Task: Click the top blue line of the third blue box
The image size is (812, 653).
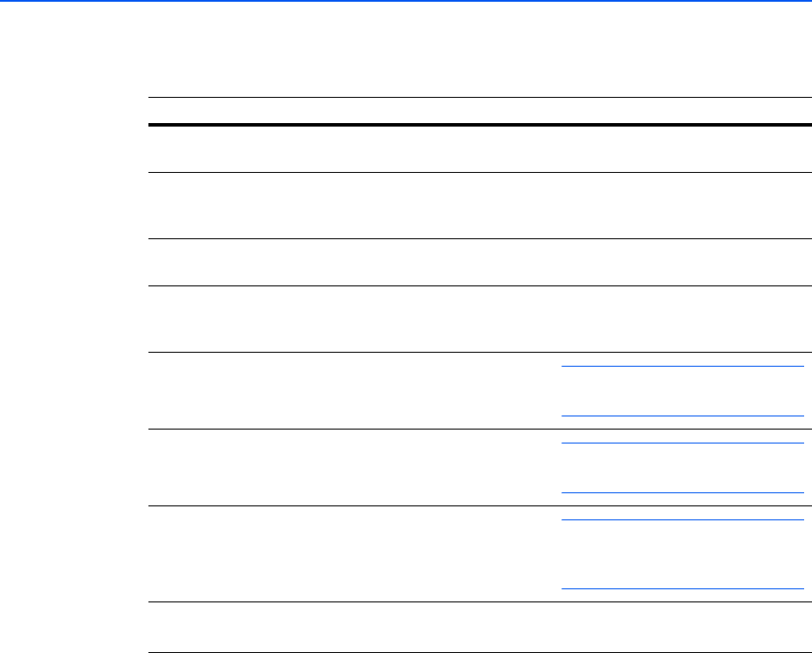Action: (681, 520)
